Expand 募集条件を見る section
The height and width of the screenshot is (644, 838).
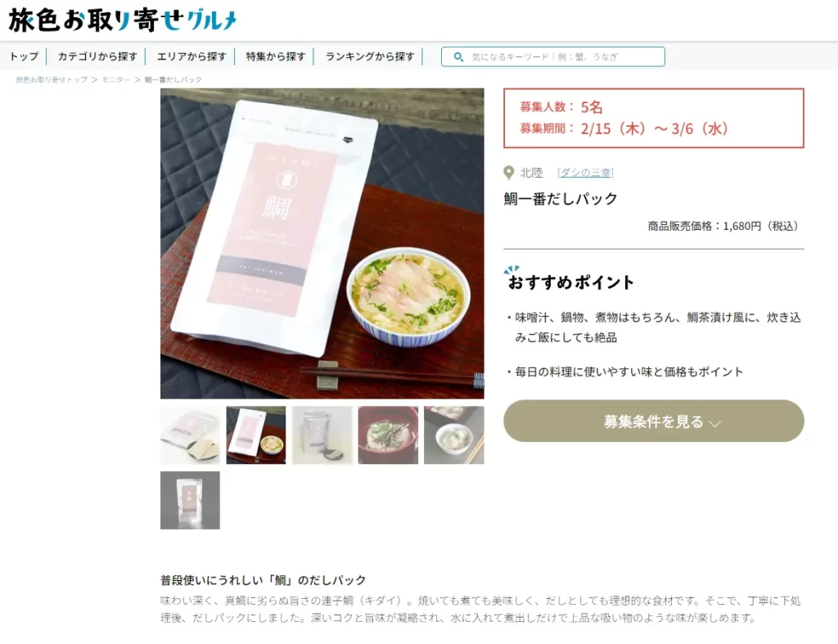point(654,421)
